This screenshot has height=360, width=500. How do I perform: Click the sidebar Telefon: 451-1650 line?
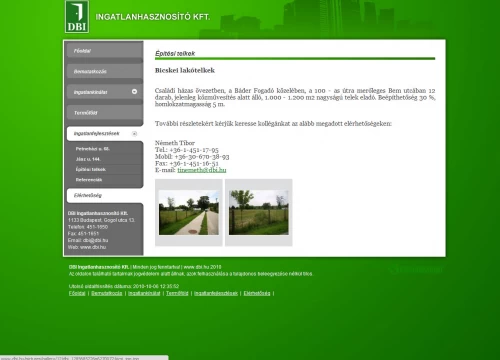click(x=88, y=227)
